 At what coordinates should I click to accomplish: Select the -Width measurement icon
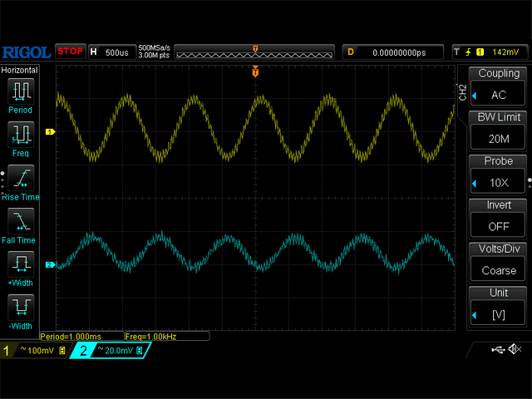click(21, 310)
